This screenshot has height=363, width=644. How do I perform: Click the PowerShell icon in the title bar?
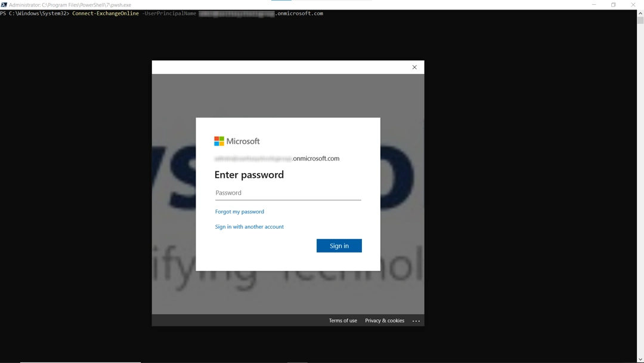pos(4,5)
